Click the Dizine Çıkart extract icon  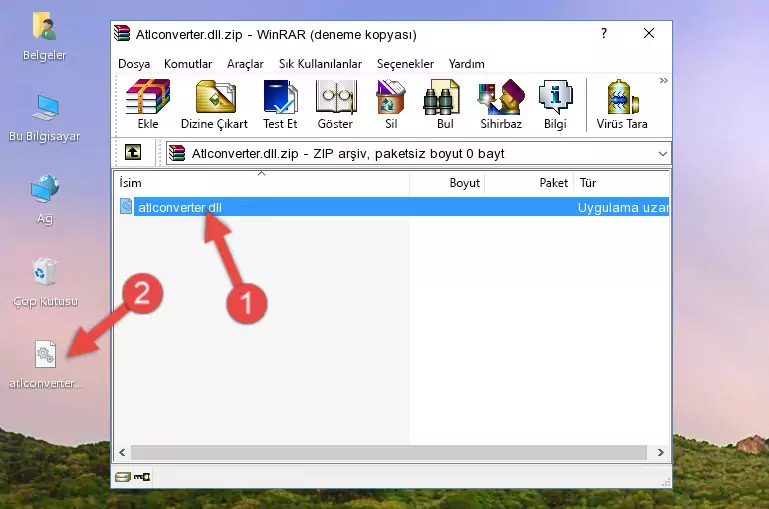click(214, 104)
